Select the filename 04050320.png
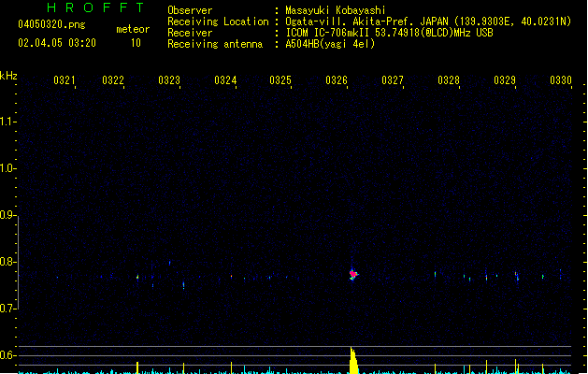Screen dimensions: 588x374 pyautogui.click(x=51, y=24)
